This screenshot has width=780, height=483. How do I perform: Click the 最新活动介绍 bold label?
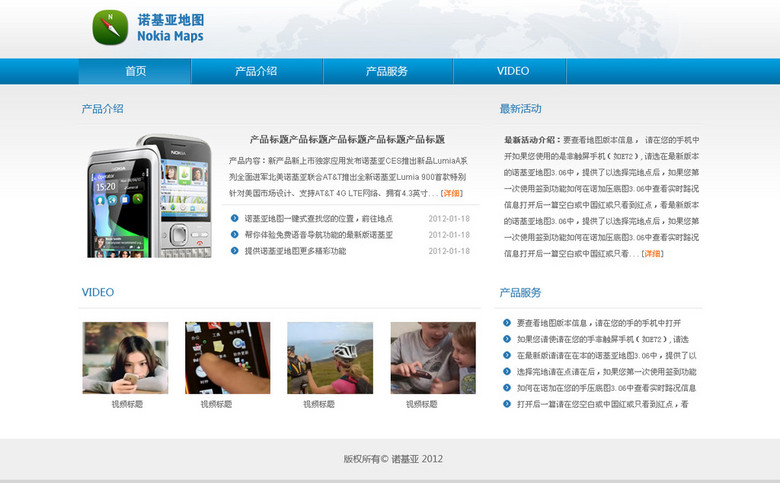click(532, 140)
